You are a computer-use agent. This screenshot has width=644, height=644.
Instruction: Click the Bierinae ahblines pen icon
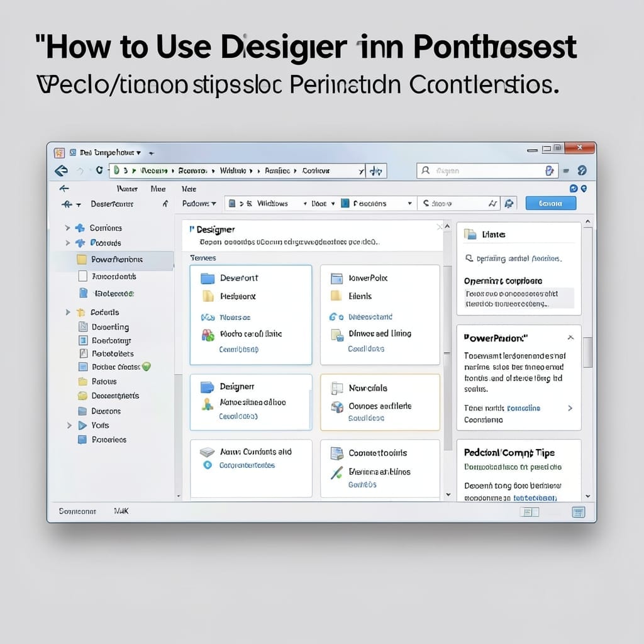point(337,472)
